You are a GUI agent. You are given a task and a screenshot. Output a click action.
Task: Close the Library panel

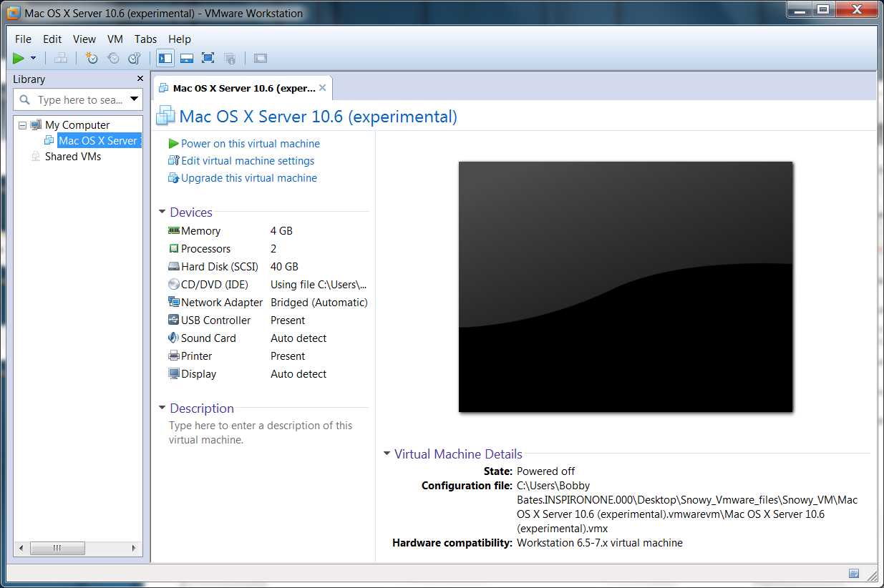click(140, 79)
